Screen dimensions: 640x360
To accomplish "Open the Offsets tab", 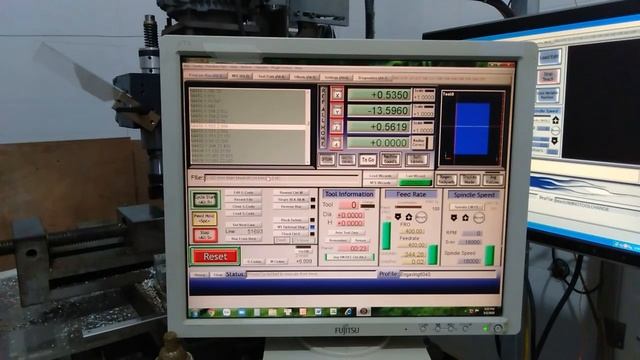I will tap(305, 77).
